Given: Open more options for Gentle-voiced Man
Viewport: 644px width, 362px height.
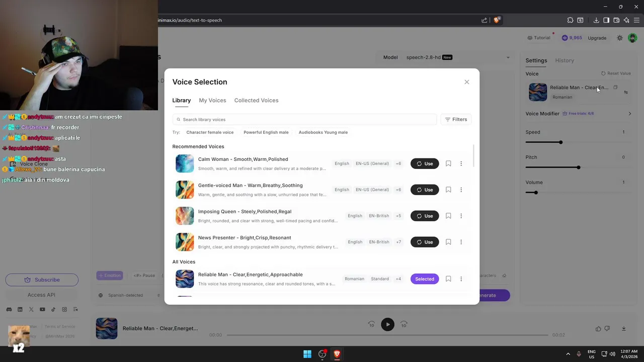Looking at the screenshot, I should (x=461, y=190).
